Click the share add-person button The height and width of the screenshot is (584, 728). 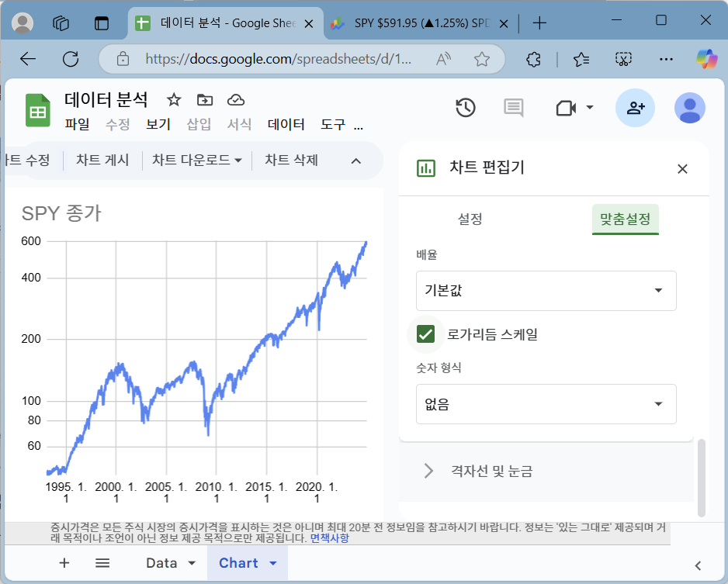pos(635,108)
